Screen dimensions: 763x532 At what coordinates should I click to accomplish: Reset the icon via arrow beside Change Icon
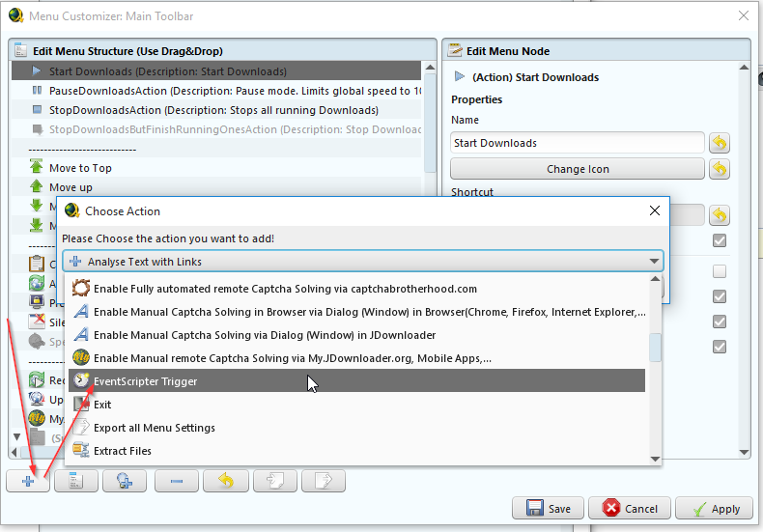pyautogui.click(x=720, y=169)
